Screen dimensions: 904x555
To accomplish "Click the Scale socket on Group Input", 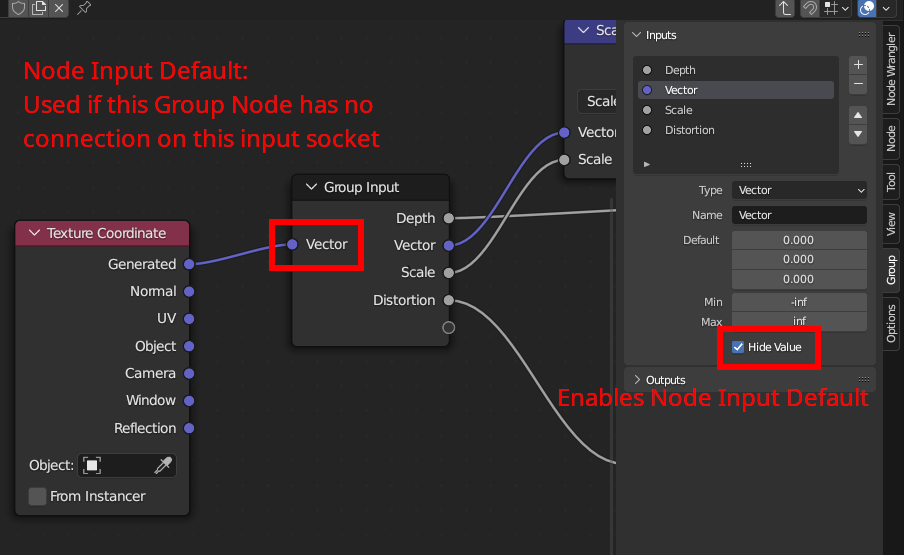I will [449, 273].
